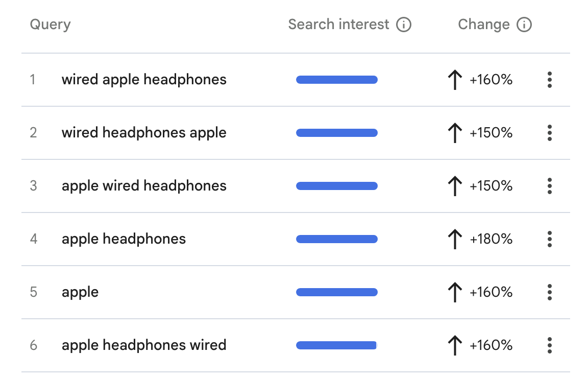
Task: Open the "apple wired headphones" query
Action: point(144,186)
